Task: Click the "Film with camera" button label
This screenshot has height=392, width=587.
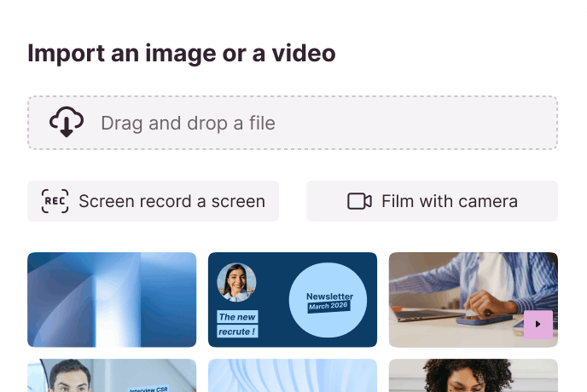Action: [x=449, y=201]
